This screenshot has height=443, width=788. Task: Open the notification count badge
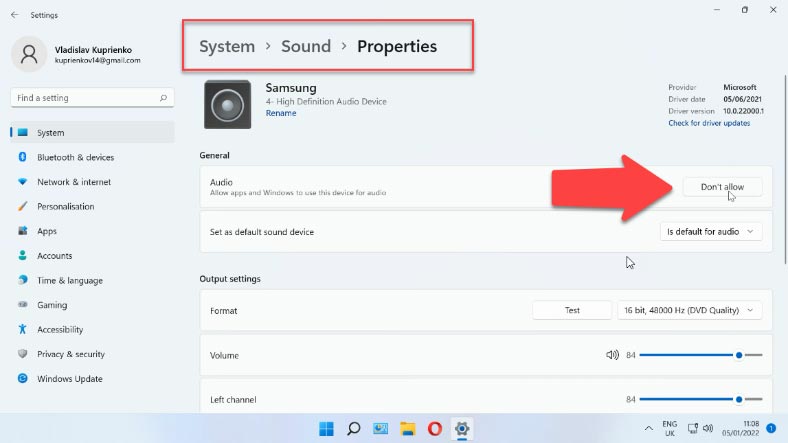pos(771,428)
